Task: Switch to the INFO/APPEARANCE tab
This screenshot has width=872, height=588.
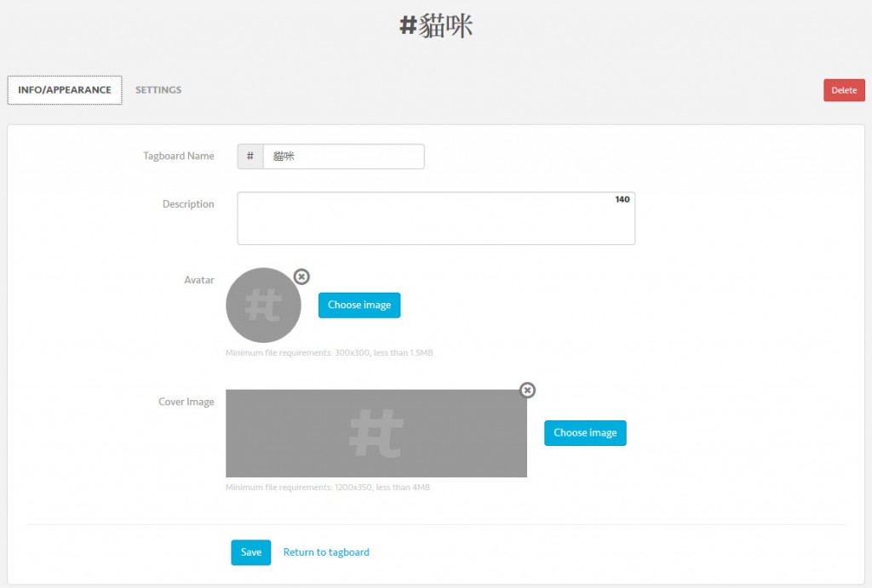Action: coord(65,90)
